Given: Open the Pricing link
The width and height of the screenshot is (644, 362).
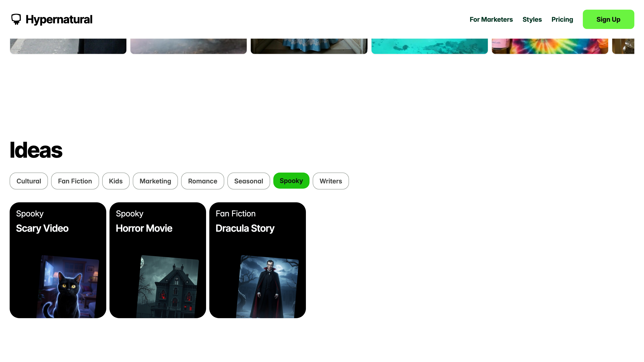Looking at the screenshot, I should [x=562, y=19].
